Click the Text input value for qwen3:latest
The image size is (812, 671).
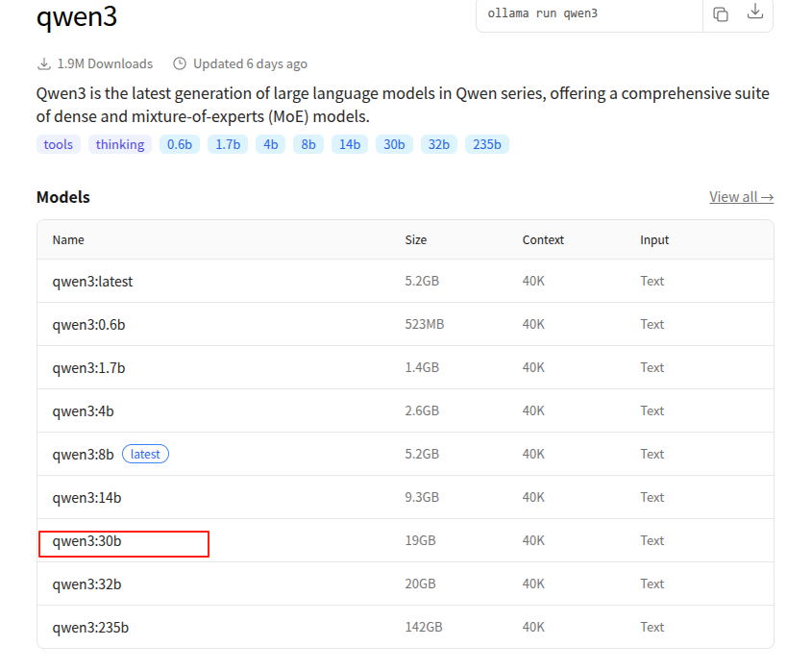point(652,281)
